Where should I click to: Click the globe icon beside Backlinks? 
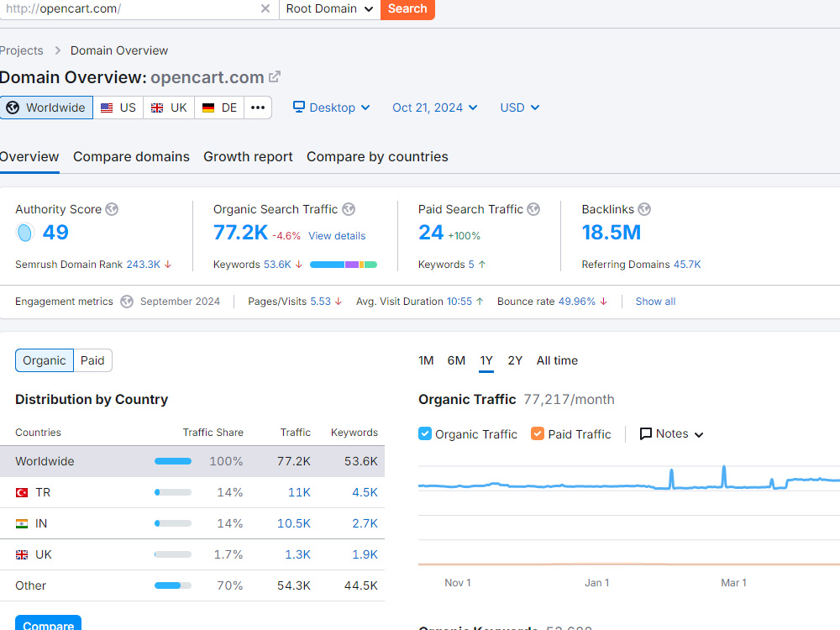coord(644,209)
